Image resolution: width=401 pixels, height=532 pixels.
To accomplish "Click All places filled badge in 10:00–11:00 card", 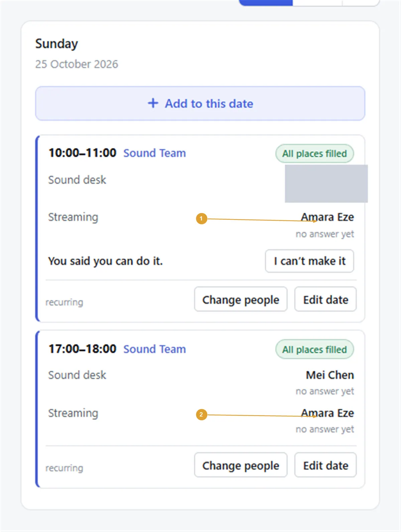I will (x=314, y=154).
